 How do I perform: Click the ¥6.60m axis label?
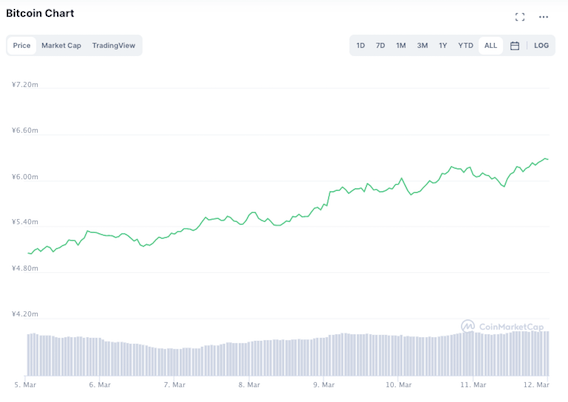[25, 130]
